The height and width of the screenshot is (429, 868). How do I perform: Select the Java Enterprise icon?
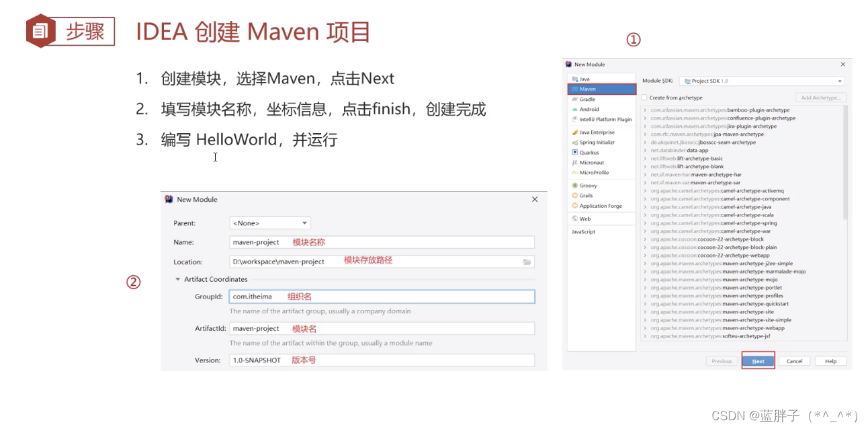[574, 132]
